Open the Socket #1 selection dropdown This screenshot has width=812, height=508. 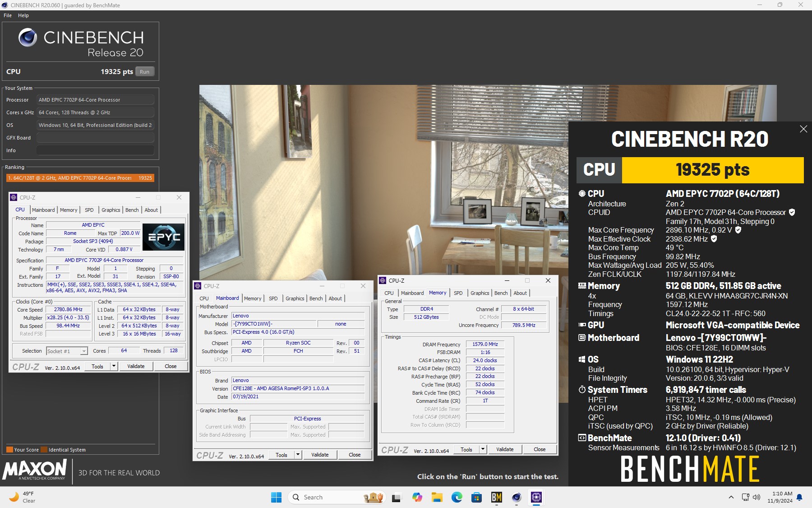pos(67,351)
